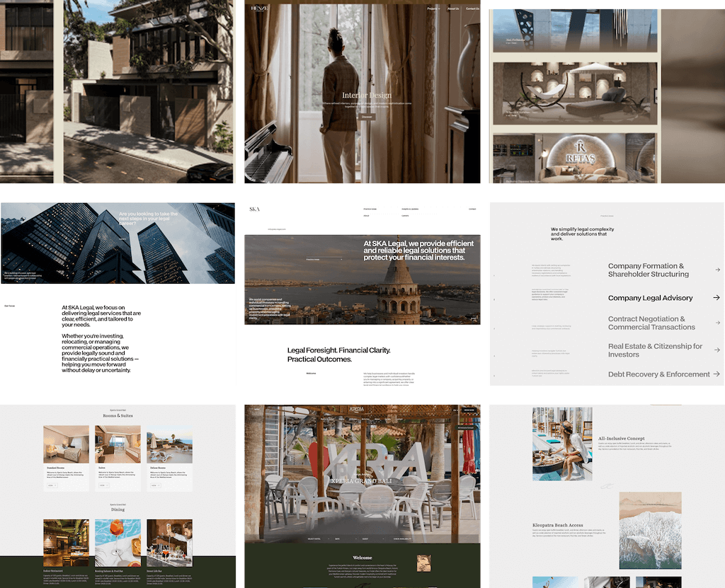Image resolution: width=725 pixels, height=588 pixels.
Task: Click the Indoor Restaurant dining photo
Action: coord(66,543)
